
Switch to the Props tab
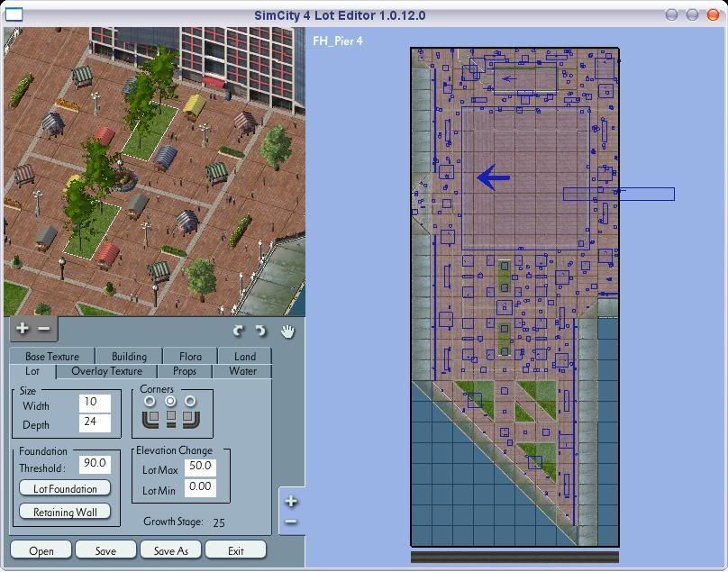click(x=185, y=371)
